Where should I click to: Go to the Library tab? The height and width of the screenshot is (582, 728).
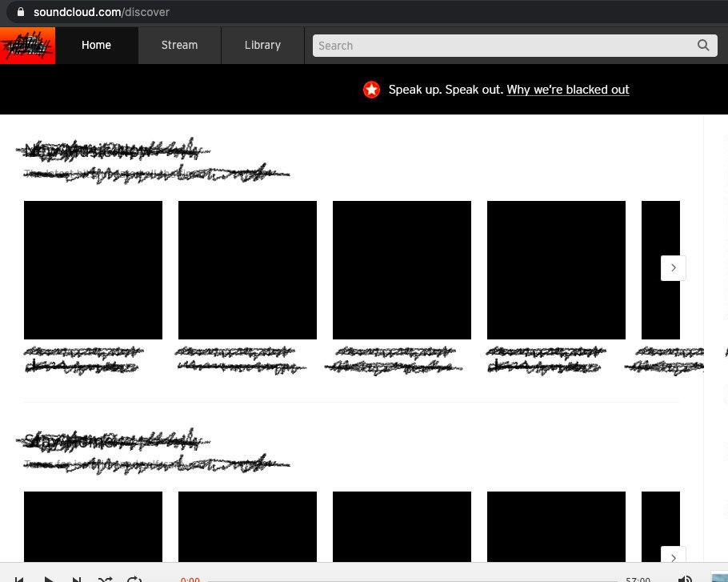point(262,46)
